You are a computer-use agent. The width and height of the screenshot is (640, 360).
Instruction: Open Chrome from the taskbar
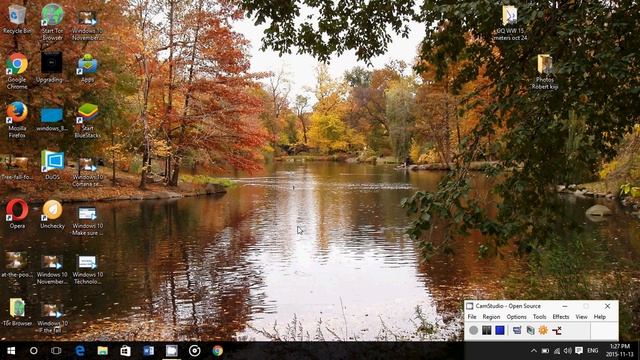(218, 351)
